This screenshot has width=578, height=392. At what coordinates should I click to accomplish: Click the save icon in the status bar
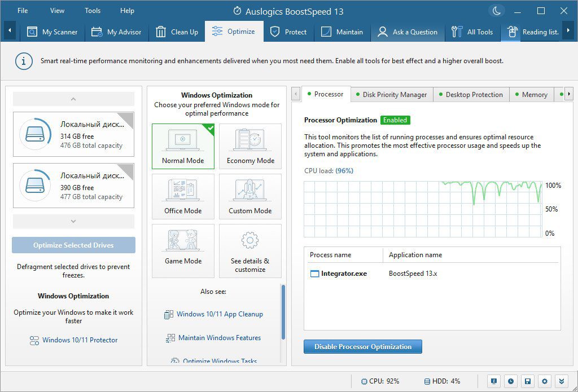click(x=528, y=381)
